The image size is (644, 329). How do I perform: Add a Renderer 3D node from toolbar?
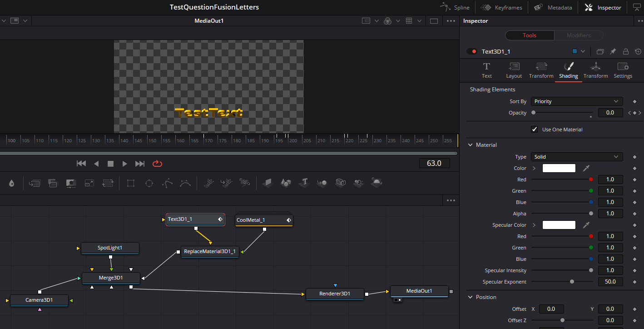click(376, 183)
